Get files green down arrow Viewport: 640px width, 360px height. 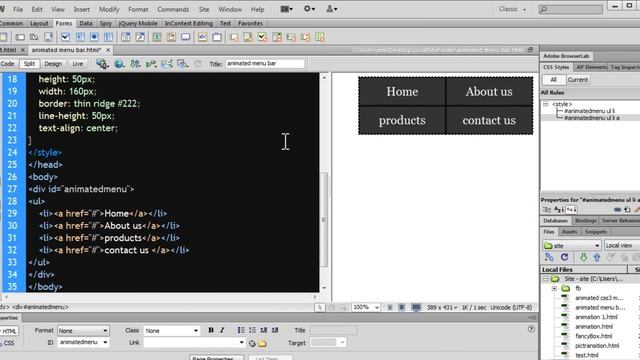(583, 257)
